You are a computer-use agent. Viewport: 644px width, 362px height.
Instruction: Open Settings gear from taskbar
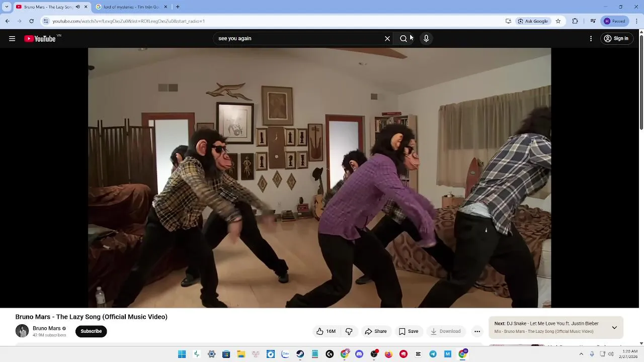click(x=212, y=354)
